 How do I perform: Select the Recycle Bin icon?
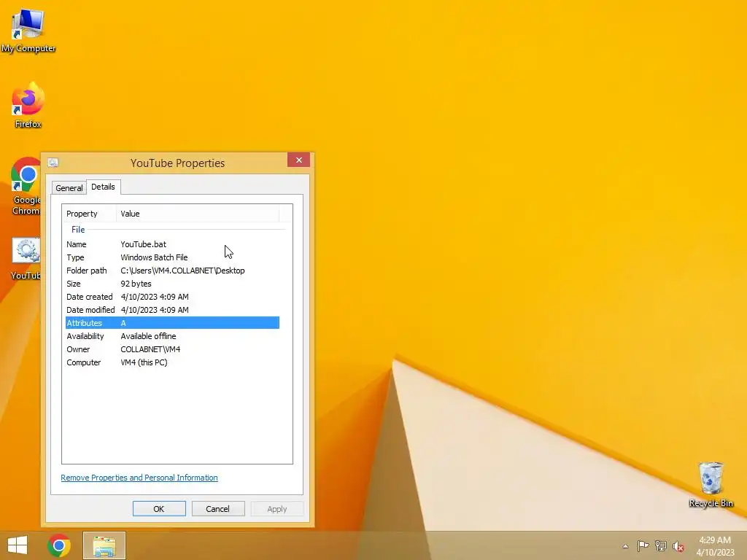click(x=711, y=485)
